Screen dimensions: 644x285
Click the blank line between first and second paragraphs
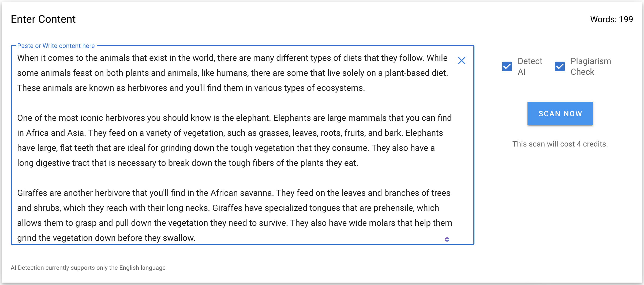pos(233,103)
